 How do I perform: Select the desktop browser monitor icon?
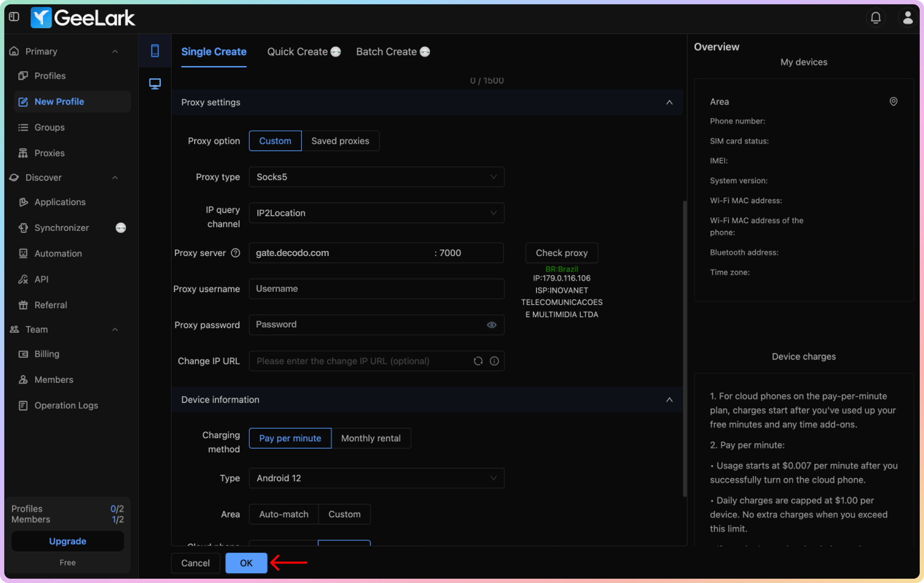click(x=155, y=84)
